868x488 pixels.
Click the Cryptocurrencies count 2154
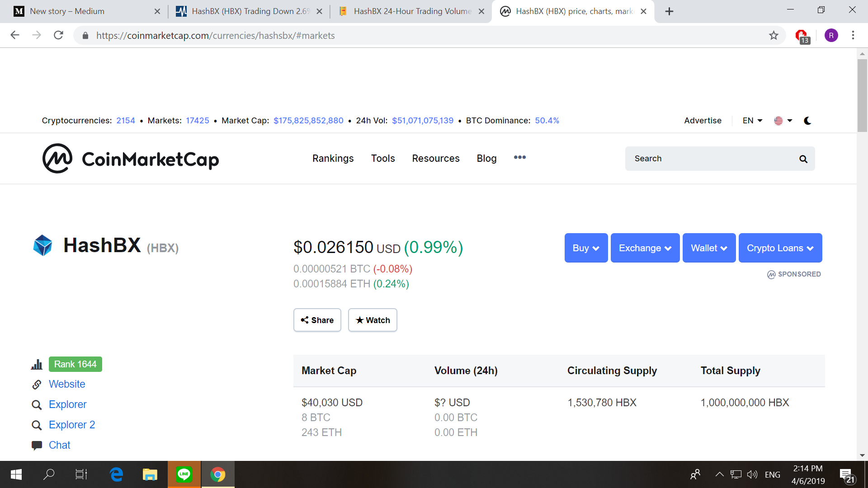pos(126,121)
